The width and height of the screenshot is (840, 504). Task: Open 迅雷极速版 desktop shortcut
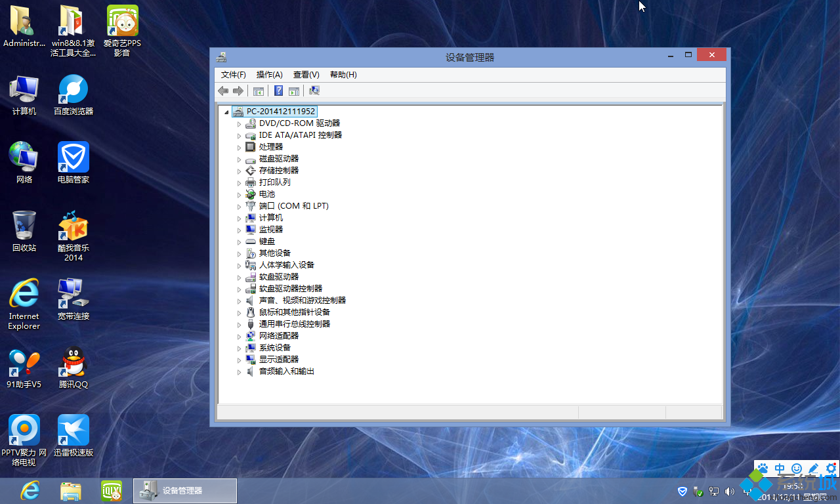coord(73,435)
